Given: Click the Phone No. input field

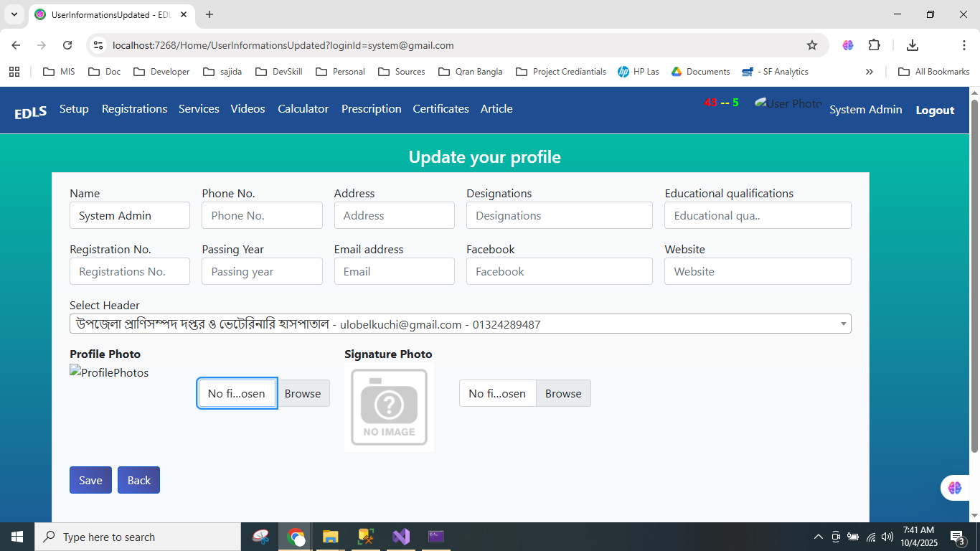Looking at the screenshot, I should coord(262,215).
